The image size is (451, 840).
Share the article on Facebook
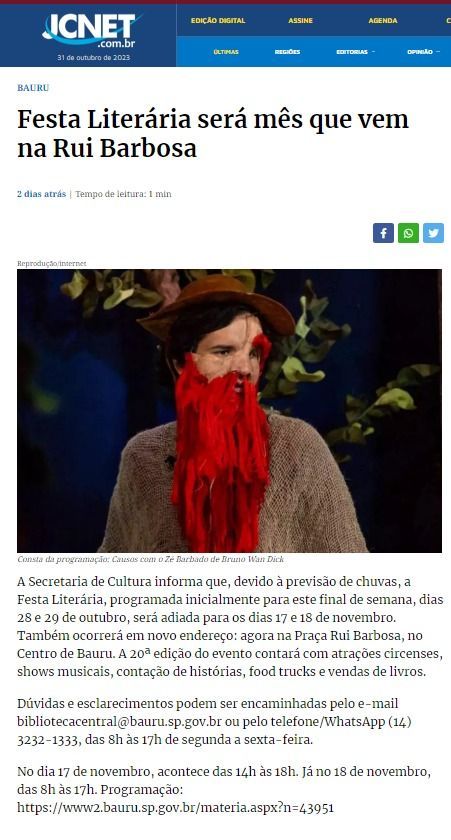(x=383, y=233)
